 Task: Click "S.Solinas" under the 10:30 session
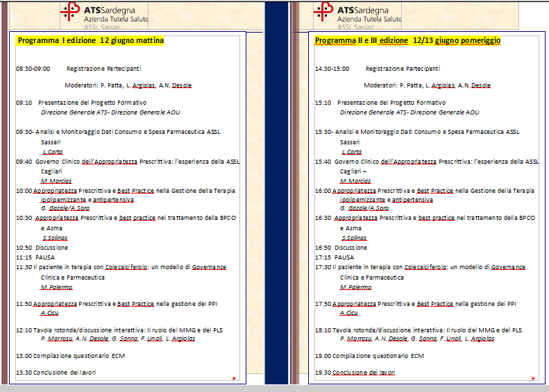pyautogui.click(x=55, y=238)
